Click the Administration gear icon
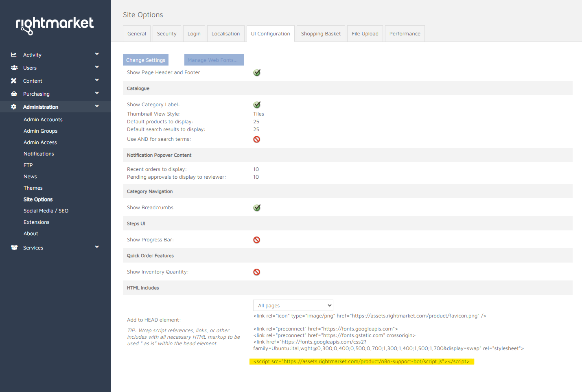 [14, 107]
